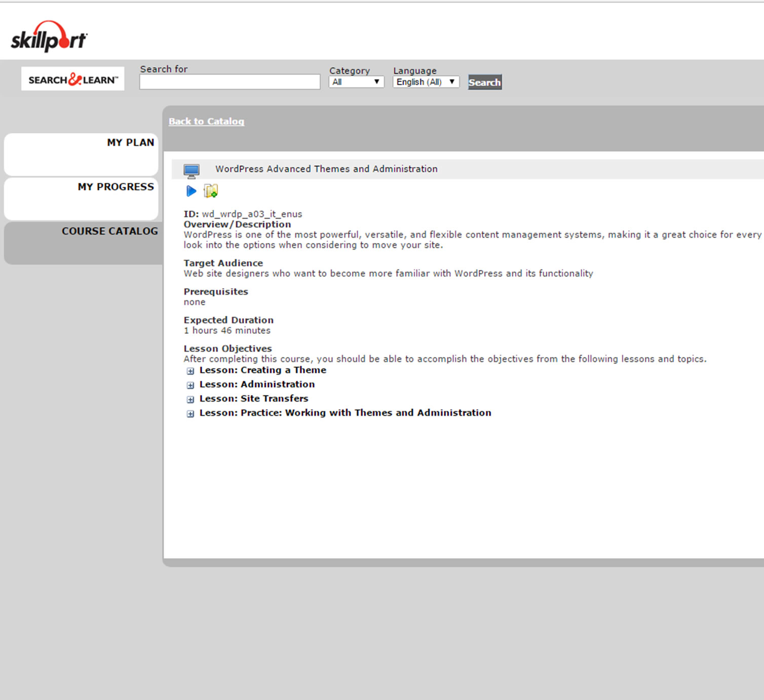Expand Practice: Working with Themes lesson

tap(190, 413)
